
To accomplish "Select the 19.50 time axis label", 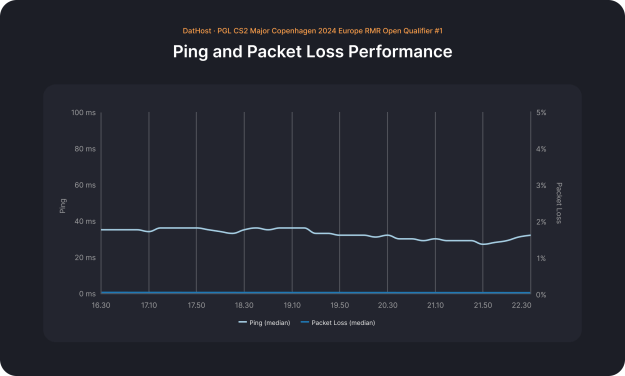I will coord(340,305).
